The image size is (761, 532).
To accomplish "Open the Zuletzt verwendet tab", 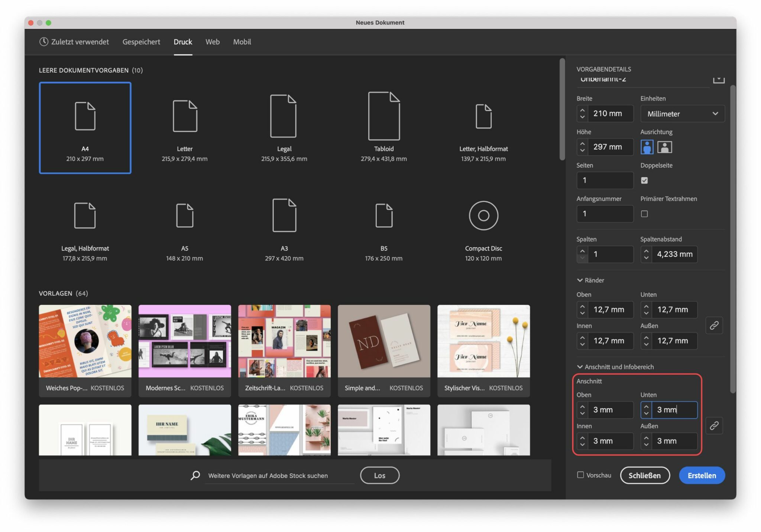I will point(74,42).
